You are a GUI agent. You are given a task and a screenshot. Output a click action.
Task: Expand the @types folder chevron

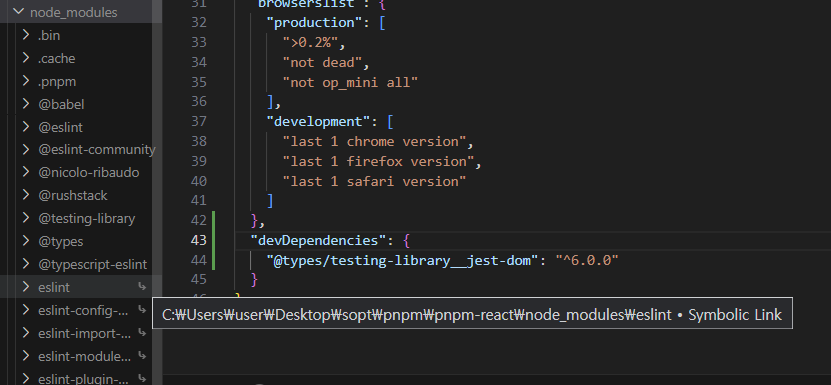point(26,241)
